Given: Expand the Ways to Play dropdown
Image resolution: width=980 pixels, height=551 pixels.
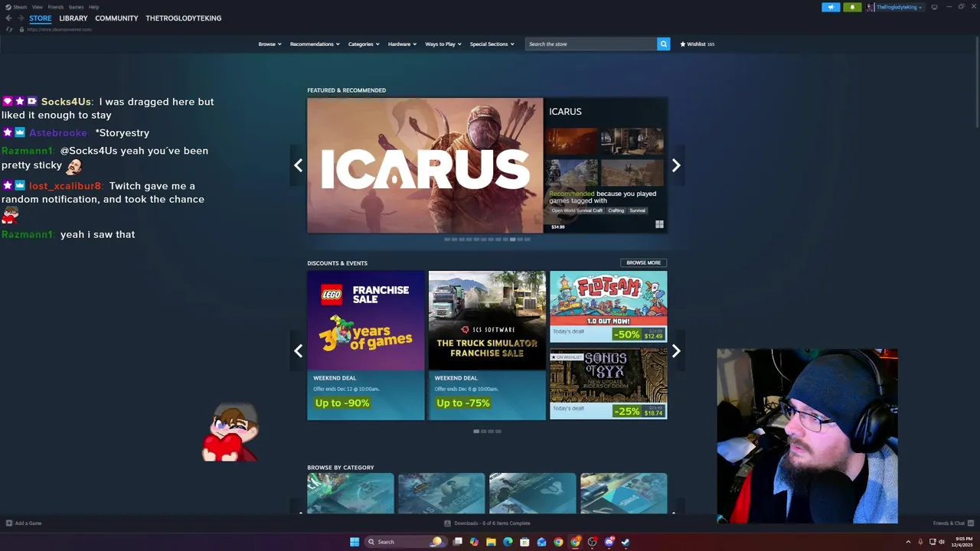Looking at the screenshot, I should pos(443,44).
